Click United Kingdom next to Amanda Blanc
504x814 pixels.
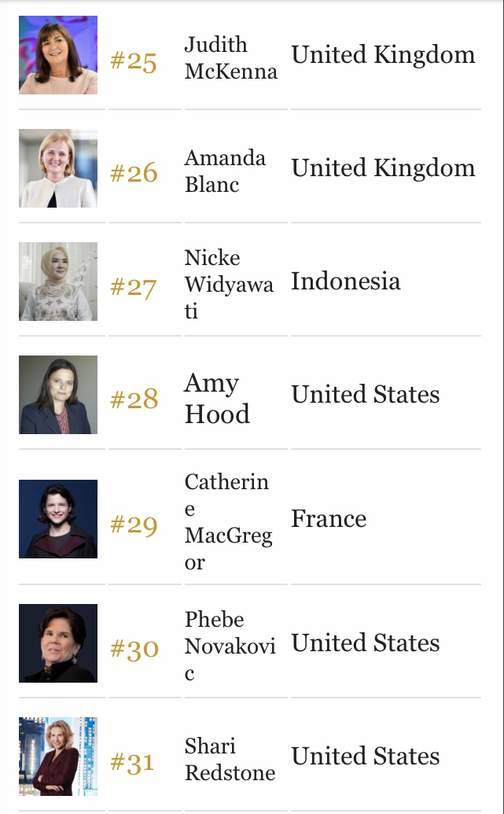(383, 168)
